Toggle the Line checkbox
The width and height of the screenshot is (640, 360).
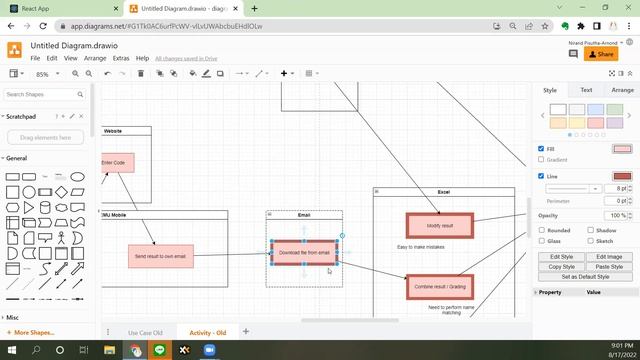[541, 176]
